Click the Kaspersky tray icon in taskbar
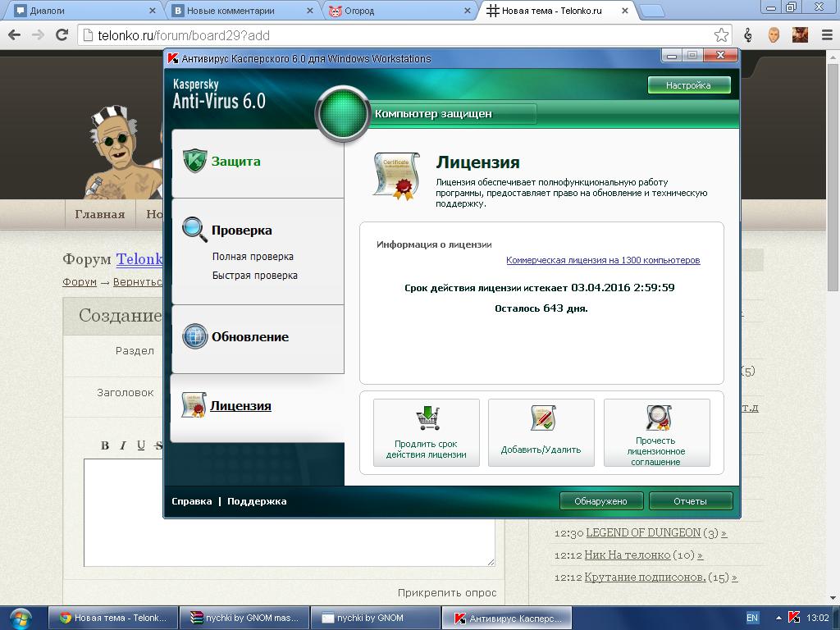This screenshot has height=630, width=840. coord(793,618)
